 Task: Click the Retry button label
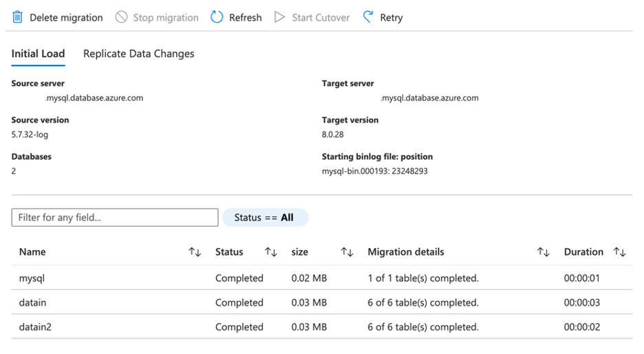(391, 17)
